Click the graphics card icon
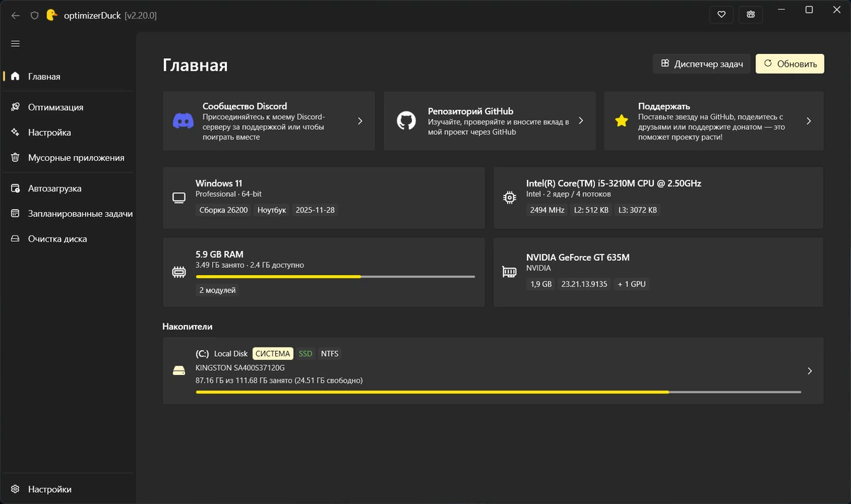 point(508,271)
